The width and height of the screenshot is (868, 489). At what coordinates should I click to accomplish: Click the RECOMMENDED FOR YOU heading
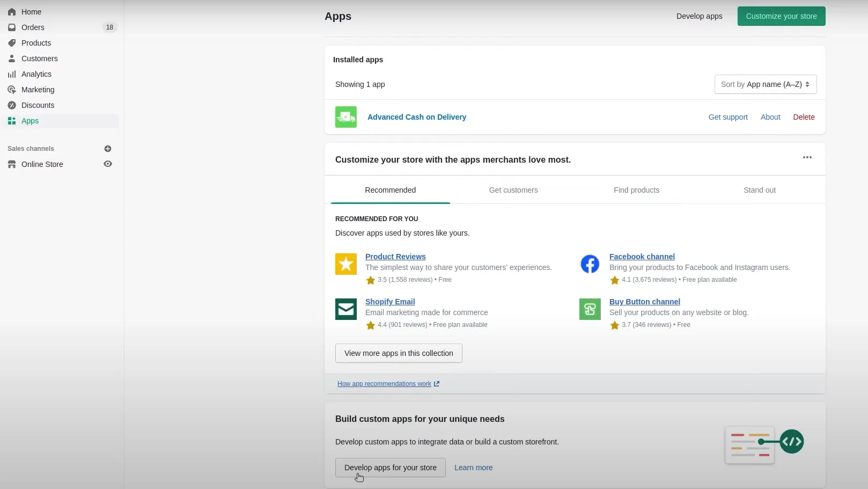point(377,219)
